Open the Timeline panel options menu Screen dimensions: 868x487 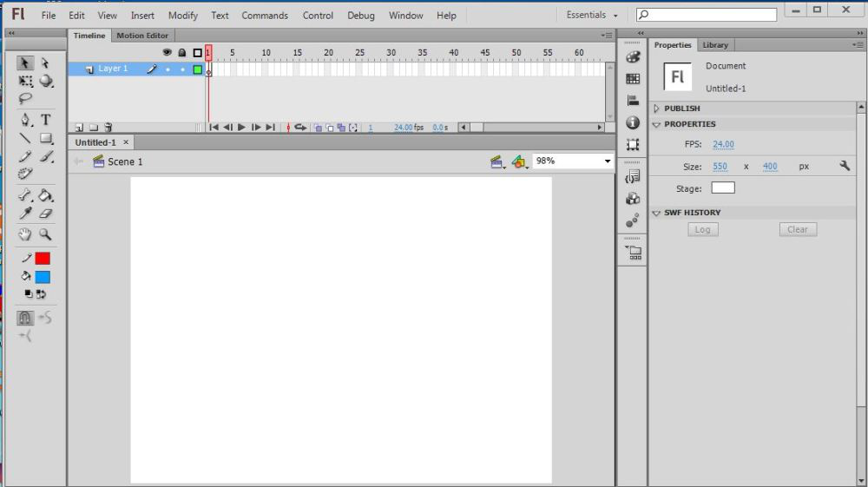pos(607,36)
